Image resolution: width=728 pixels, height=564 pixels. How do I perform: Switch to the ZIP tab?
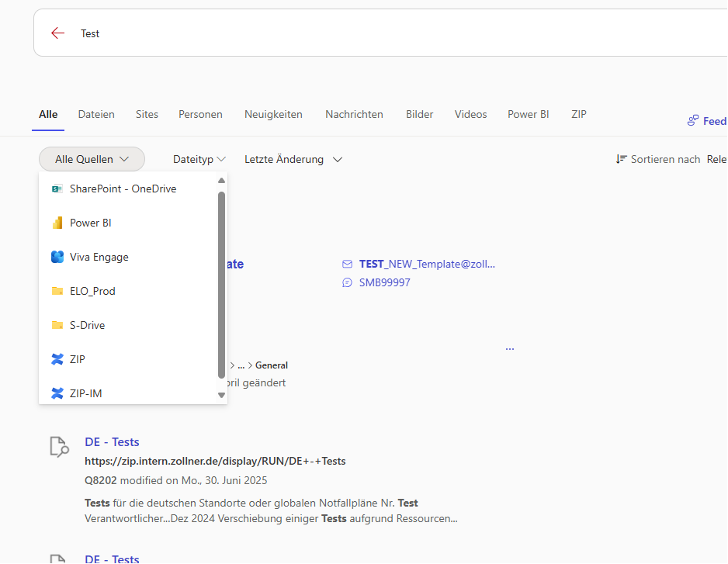[x=579, y=114]
